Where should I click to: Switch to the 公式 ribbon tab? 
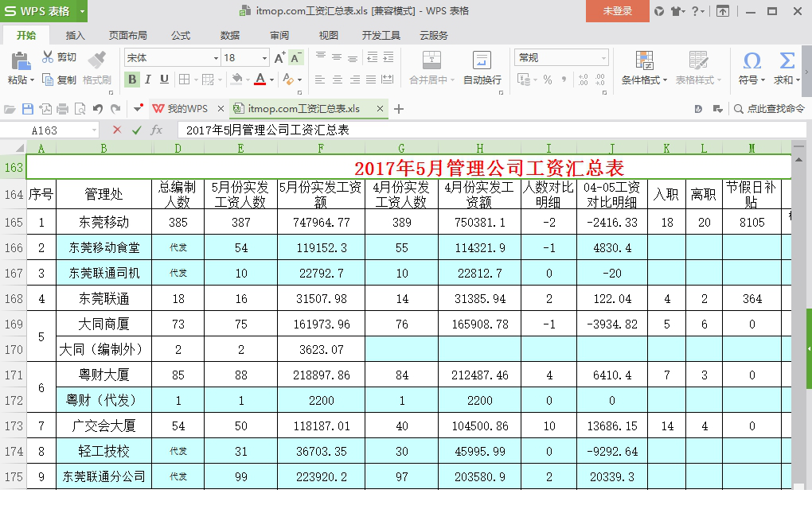click(181, 35)
